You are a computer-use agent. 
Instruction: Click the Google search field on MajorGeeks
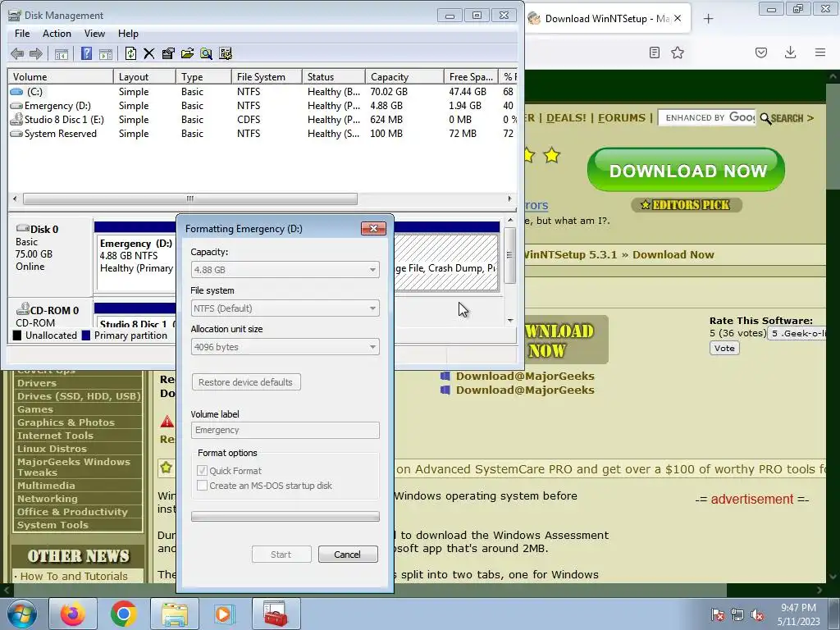pyautogui.click(x=707, y=118)
